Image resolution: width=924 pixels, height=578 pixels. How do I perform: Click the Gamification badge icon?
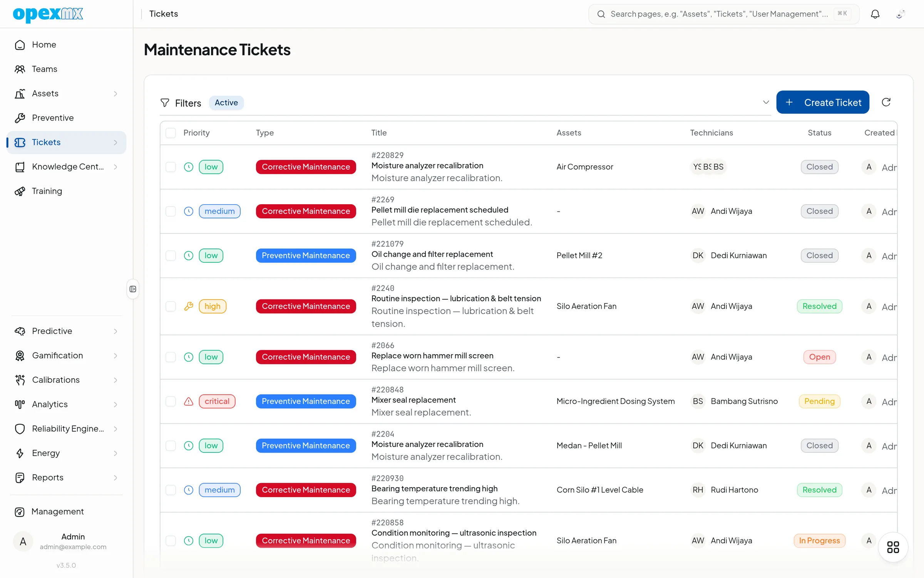(x=20, y=355)
